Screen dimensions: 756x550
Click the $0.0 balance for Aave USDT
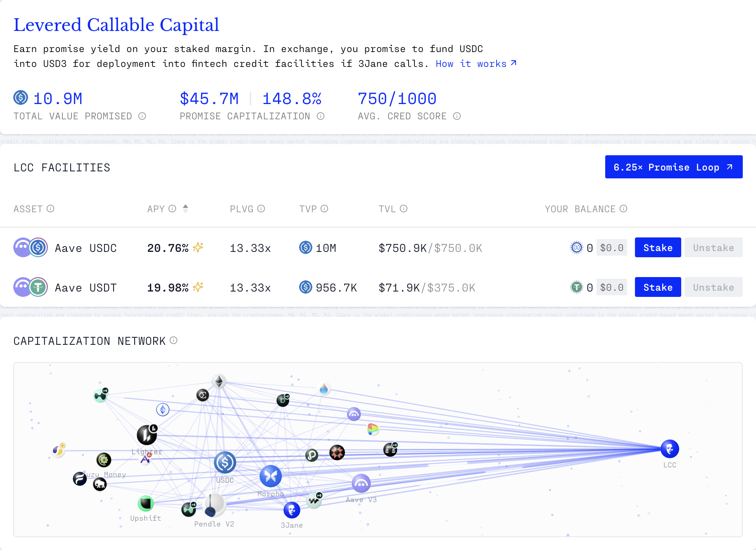point(612,287)
